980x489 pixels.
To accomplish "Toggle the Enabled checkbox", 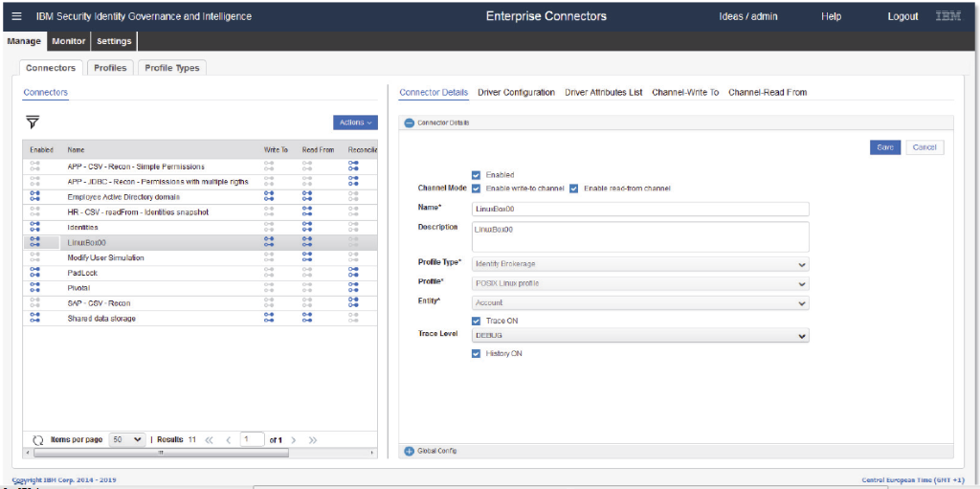I will pos(477,176).
